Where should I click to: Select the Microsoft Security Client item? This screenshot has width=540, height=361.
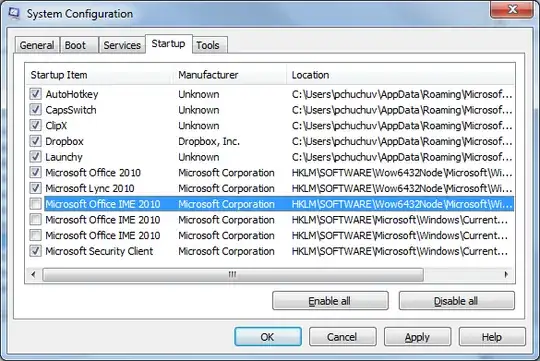point(99,251)
